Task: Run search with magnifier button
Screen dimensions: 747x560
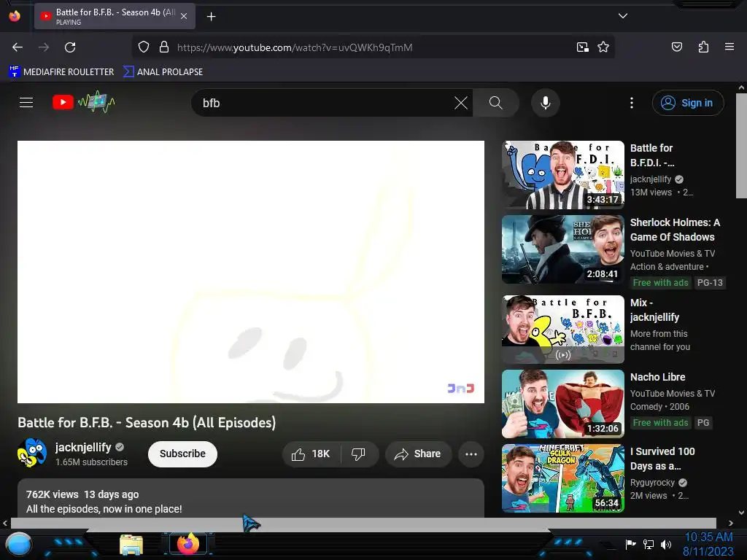Action: pos(495,103)
